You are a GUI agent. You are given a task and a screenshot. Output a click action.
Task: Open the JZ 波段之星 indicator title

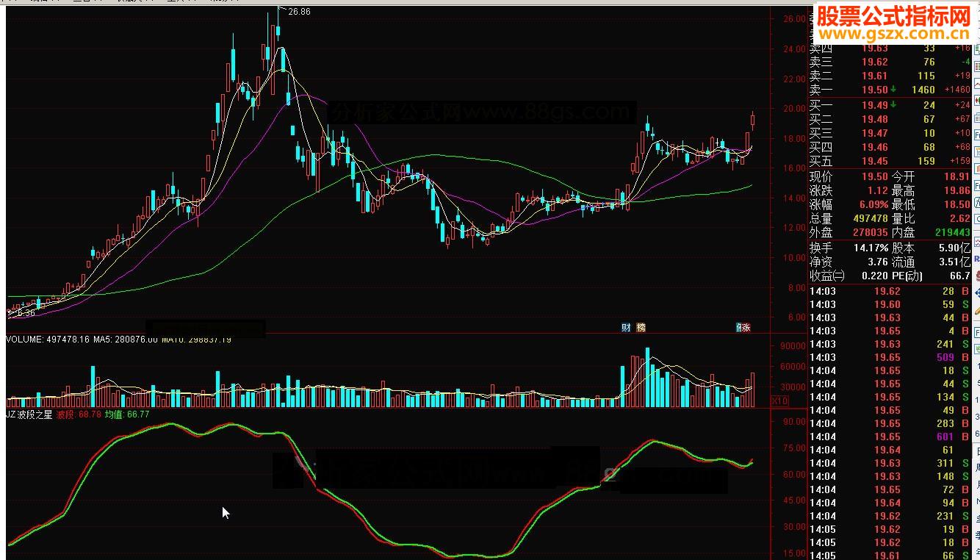coord(29,414)
